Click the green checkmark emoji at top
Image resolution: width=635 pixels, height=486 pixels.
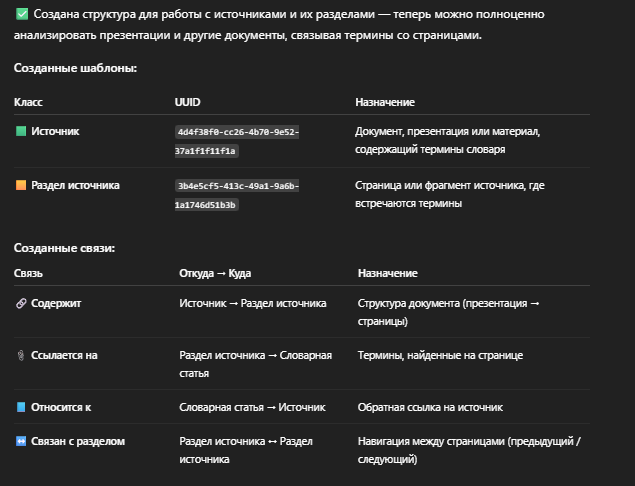22,15
